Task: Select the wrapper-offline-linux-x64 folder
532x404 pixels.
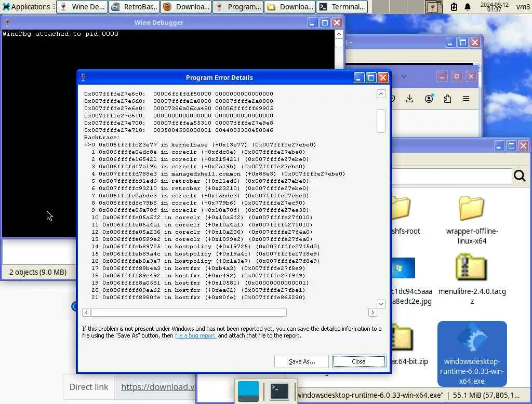Action: (x=472, y=220)
